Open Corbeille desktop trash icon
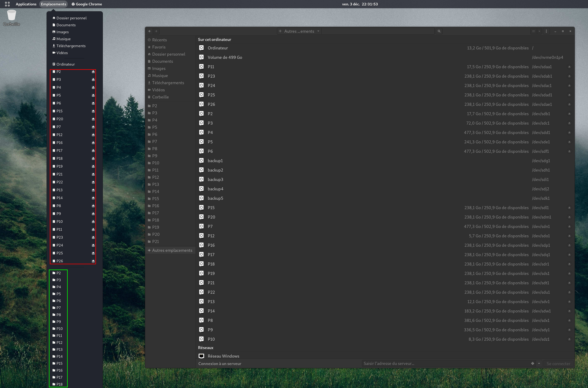This screenshot has width=588, height=388. [x=11, y=15]
